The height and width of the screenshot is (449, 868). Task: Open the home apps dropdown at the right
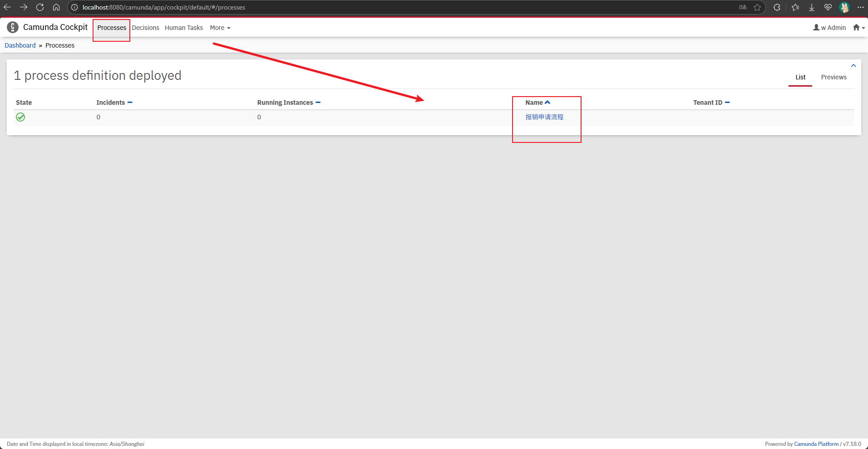[x=858, y=28]
